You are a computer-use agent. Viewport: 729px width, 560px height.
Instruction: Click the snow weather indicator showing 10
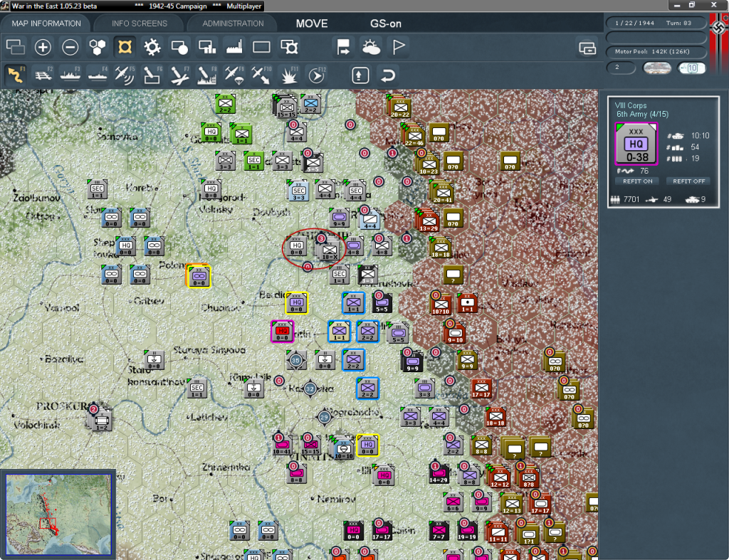pos(691,68)
